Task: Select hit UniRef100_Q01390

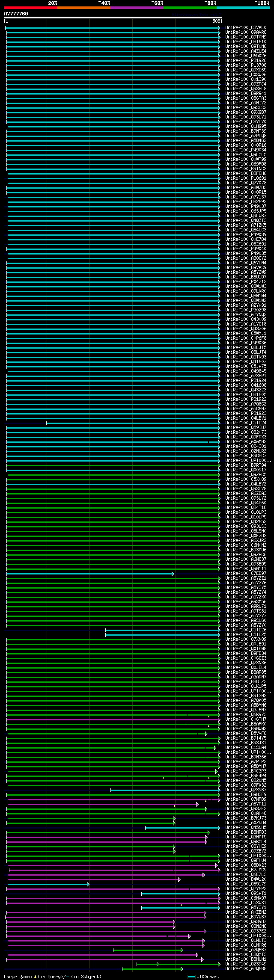Action: [246, 79]
